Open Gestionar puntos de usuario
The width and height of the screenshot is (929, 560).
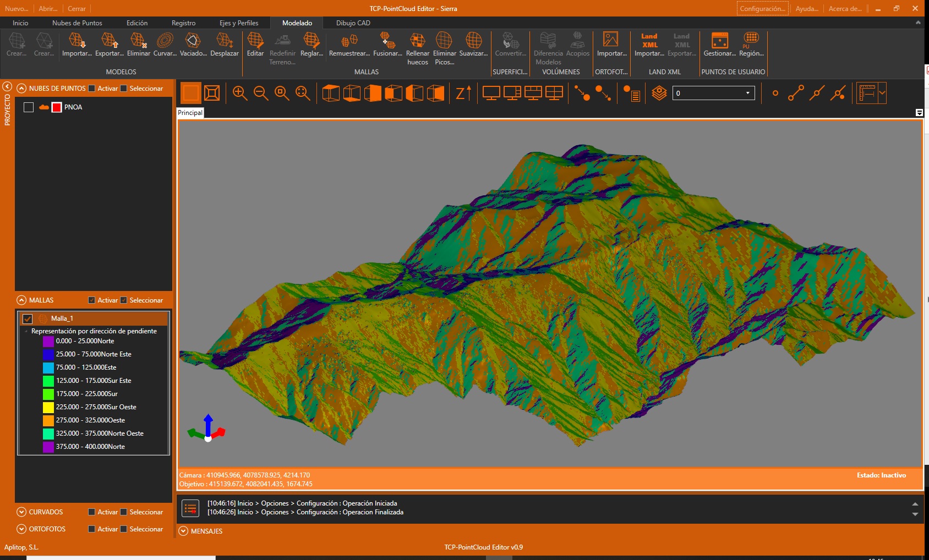tap(720, 45)
